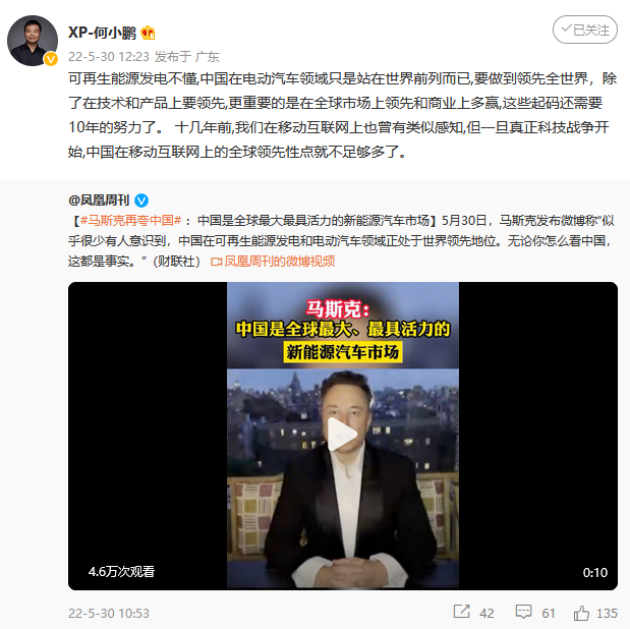
Task: Open the XP-何小鹏 username link
Action: tap(102, 33)
